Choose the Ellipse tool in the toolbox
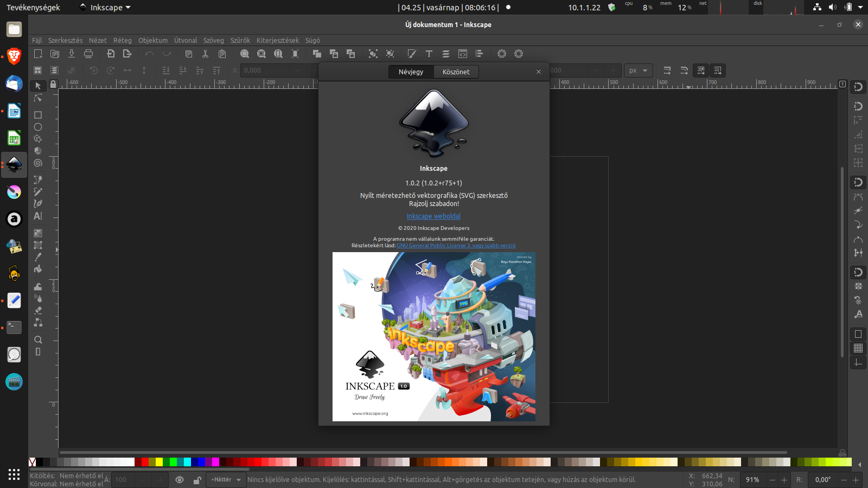 (38, 127)
